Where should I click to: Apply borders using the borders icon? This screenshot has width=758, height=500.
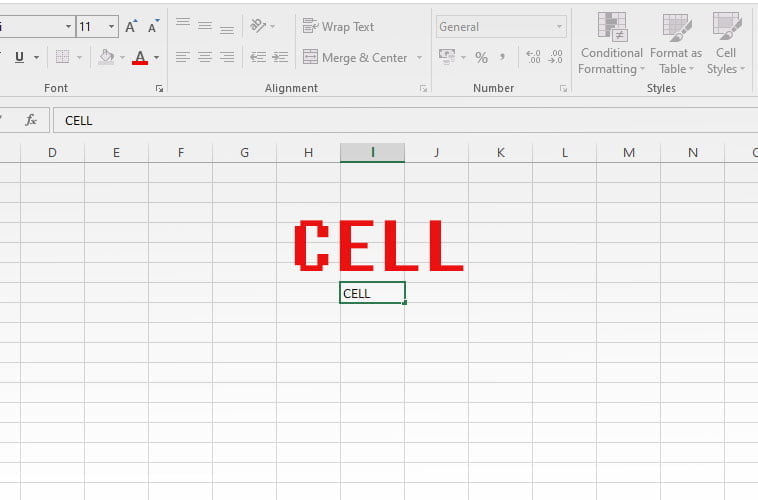[x=62, y=57]
